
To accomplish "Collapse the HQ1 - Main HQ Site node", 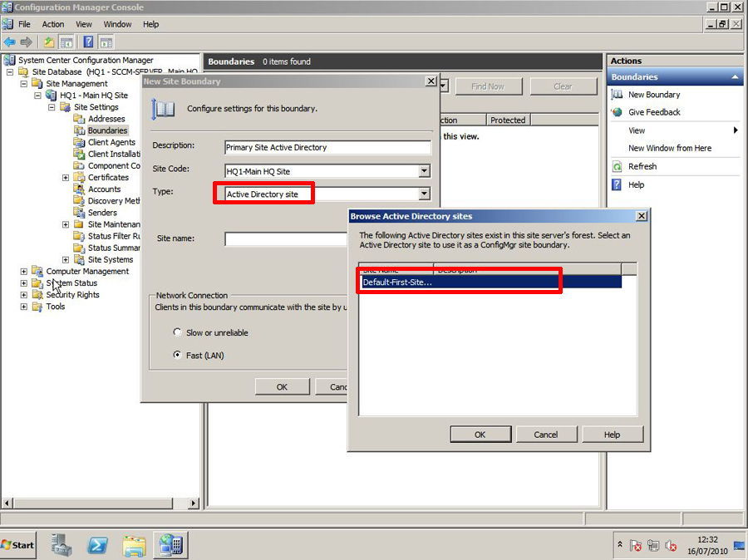I will click(x=37, y=96).
